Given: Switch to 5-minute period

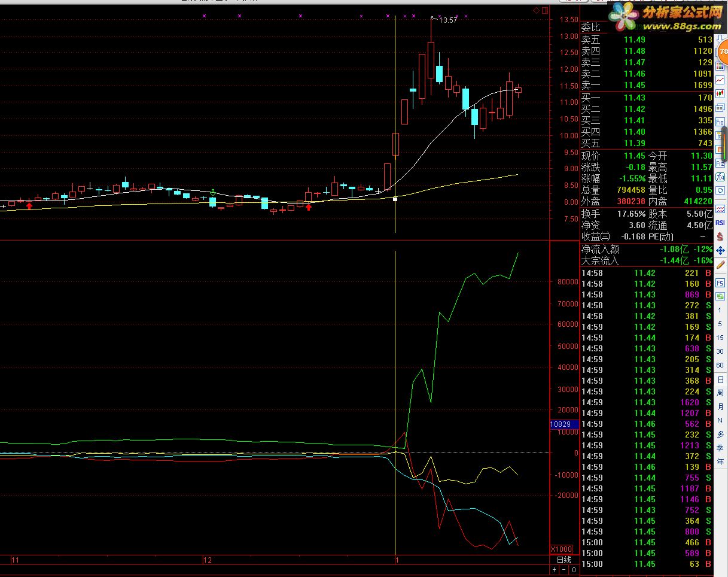Looking at the screenshot, I should point(720,324).
